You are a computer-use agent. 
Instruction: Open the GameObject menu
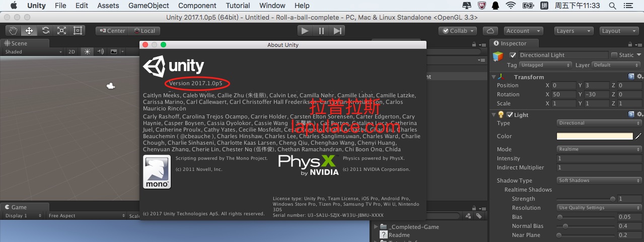coord(149,6)
